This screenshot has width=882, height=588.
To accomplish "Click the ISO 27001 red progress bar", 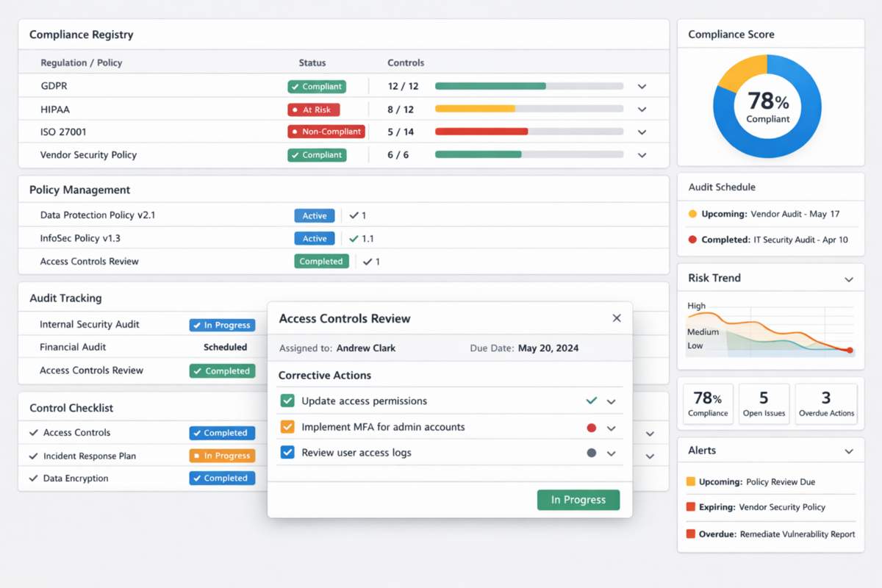I will click(x=481, y=132).
